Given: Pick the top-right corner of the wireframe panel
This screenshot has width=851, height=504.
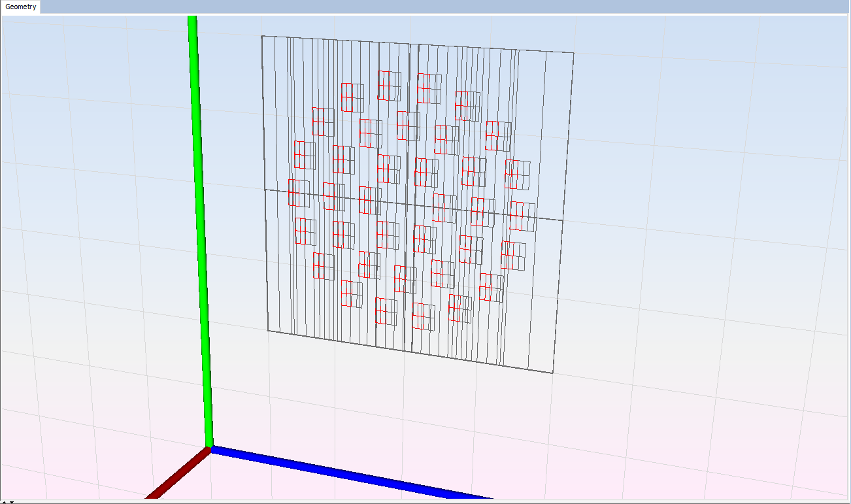Looking at the screenshot, I should [574, 53].
